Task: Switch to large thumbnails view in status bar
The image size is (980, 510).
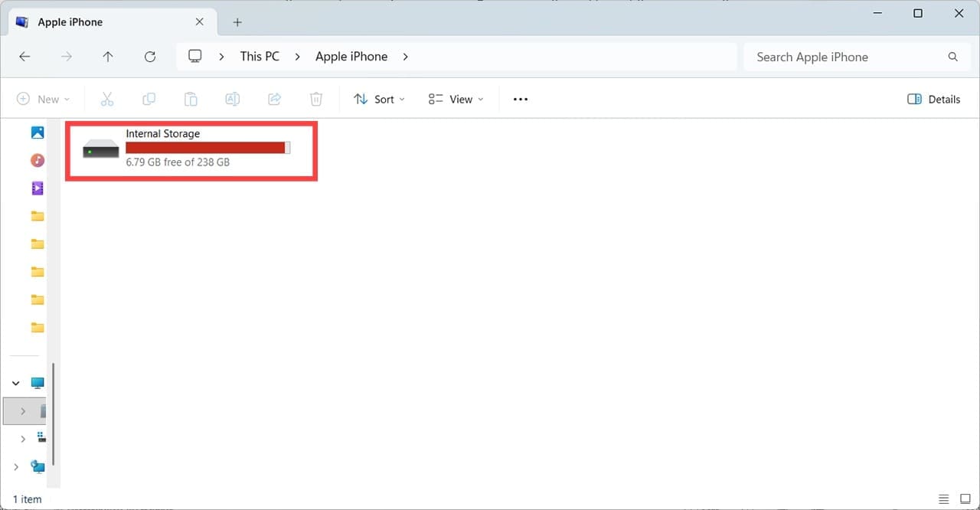Action: click(965, 499)
